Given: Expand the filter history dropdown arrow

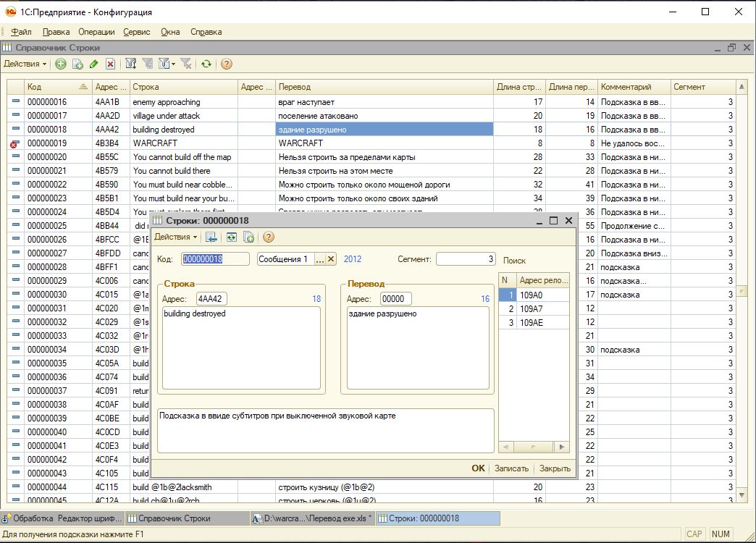Looking at the screenshot, I should tap(174, 64).
